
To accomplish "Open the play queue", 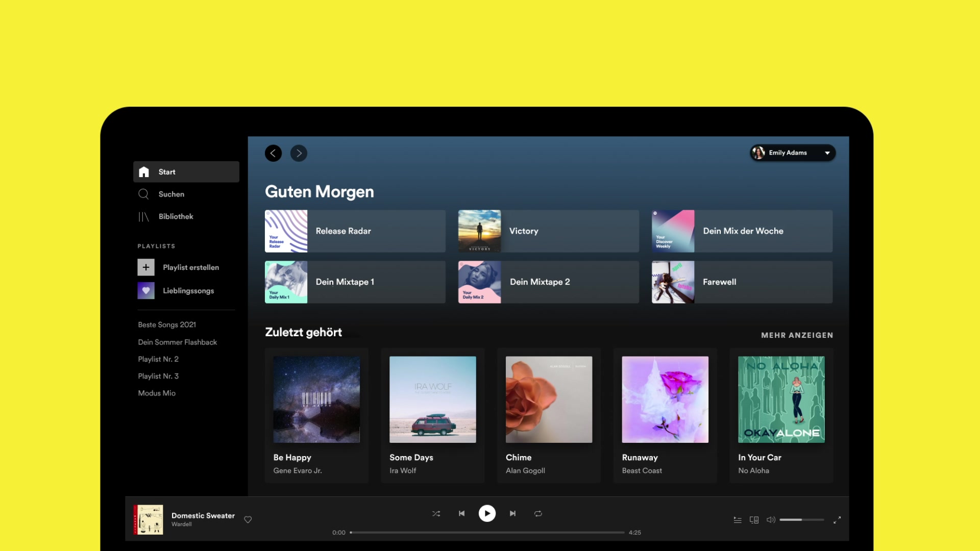I will (738, 520).
